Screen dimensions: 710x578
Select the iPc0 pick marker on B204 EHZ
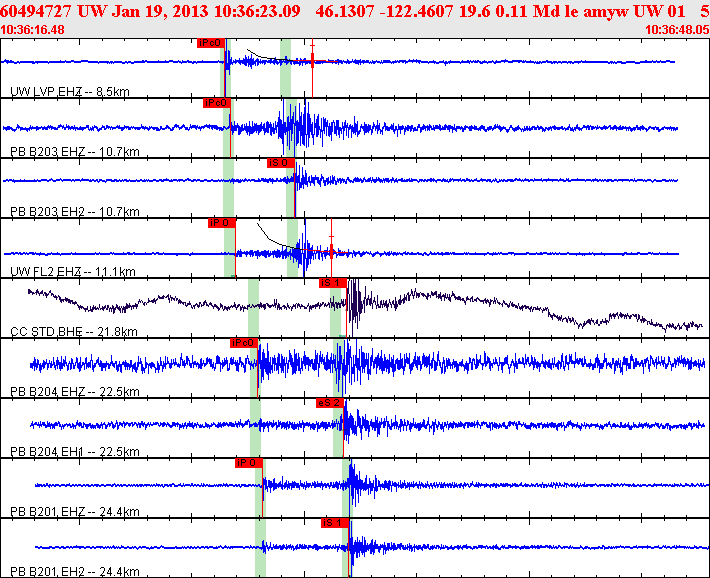coord(244,343)
